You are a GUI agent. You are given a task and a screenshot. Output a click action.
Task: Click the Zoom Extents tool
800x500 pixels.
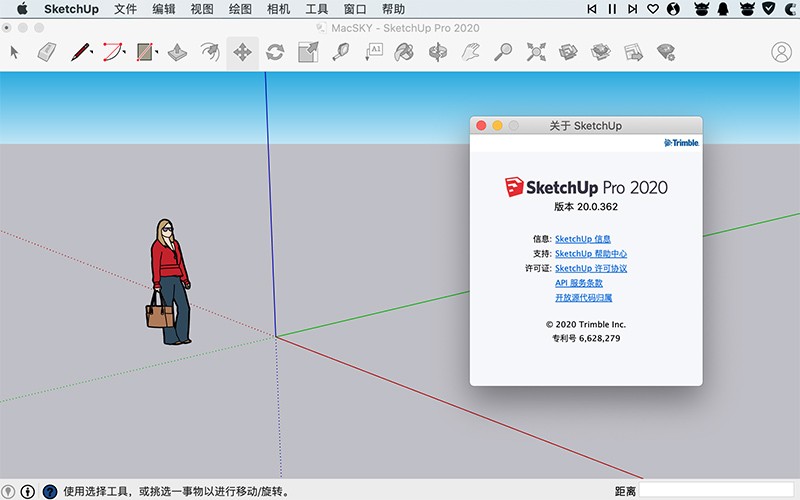[536, 52]
